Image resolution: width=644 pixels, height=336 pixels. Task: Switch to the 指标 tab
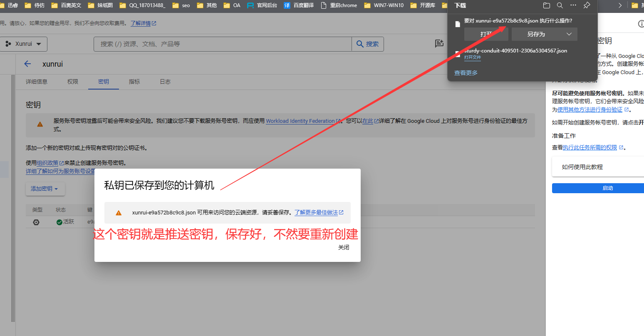point(134,82)
